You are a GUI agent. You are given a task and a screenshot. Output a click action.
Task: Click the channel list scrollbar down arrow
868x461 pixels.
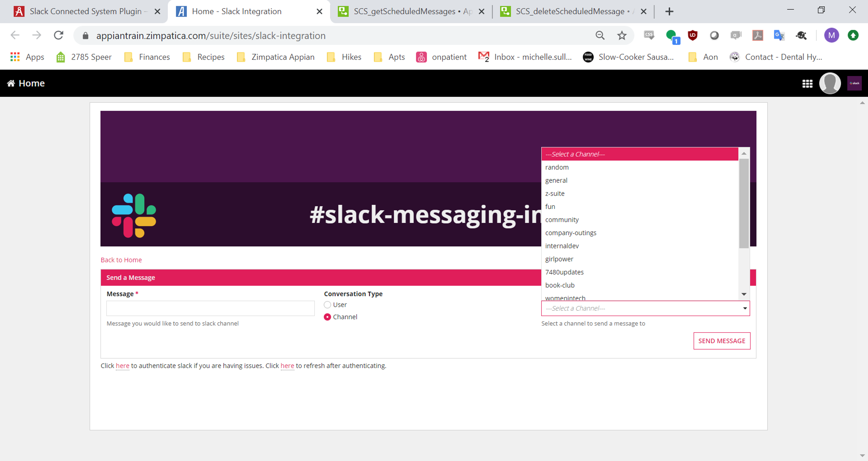(744, 294)
